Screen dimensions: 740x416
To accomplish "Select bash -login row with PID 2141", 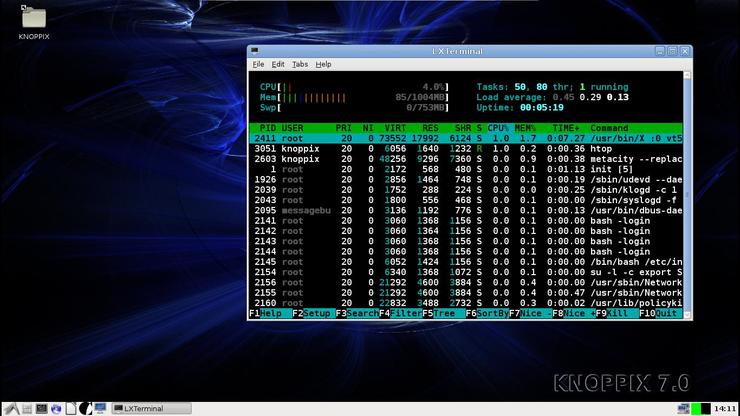I will tap(466, 221).
